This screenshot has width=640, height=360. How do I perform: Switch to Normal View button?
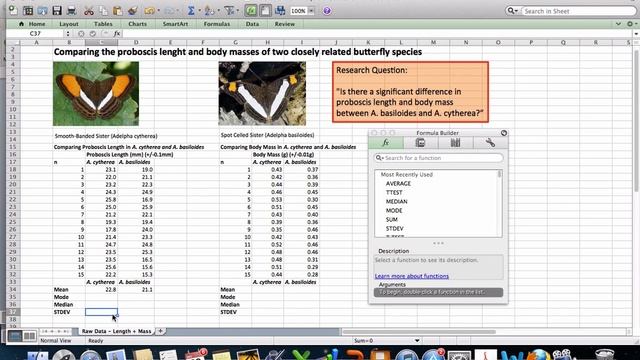[15, 336]
